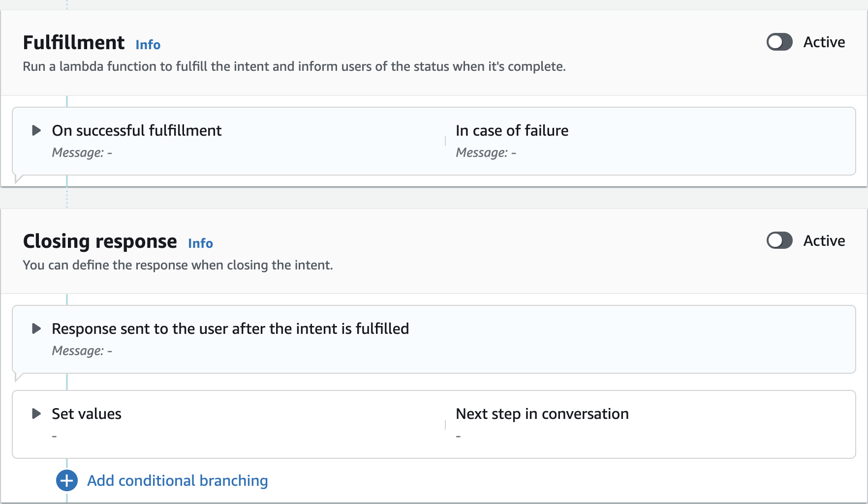Click the Active label beside the Closing response switch
Image resolution: width=868 pixels, height=504 pixels.
coord(824,241)
